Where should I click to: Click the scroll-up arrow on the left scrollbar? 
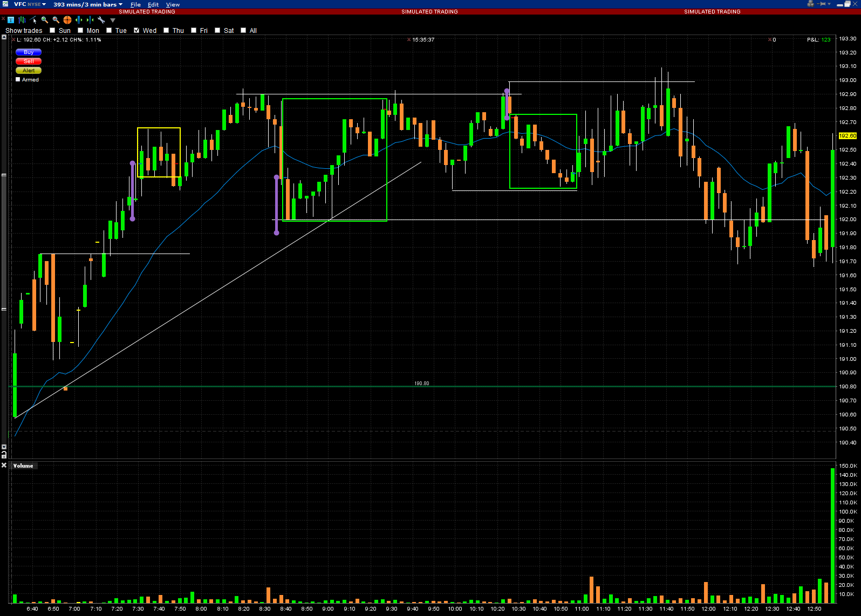click(4, 38)
